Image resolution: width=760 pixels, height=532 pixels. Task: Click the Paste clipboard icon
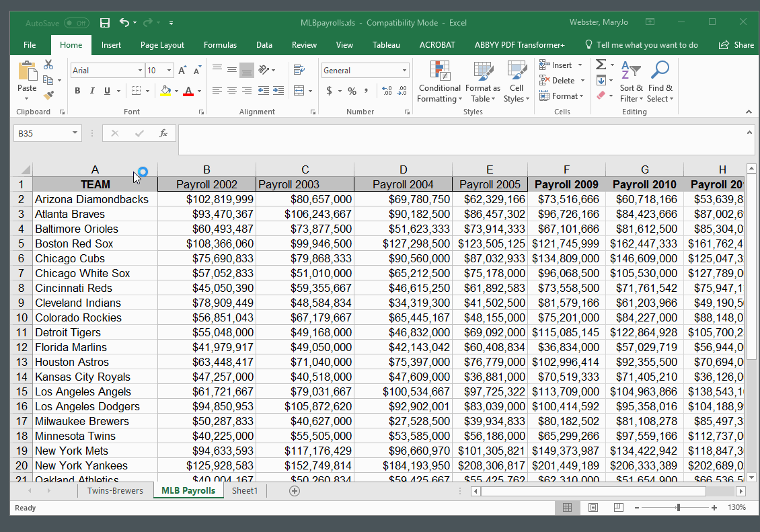(27, 71)
